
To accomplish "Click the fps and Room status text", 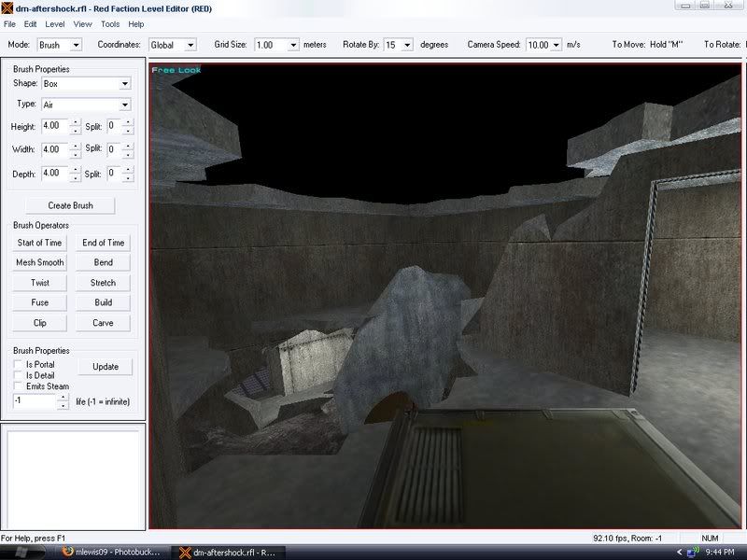I will pos(627,539).
